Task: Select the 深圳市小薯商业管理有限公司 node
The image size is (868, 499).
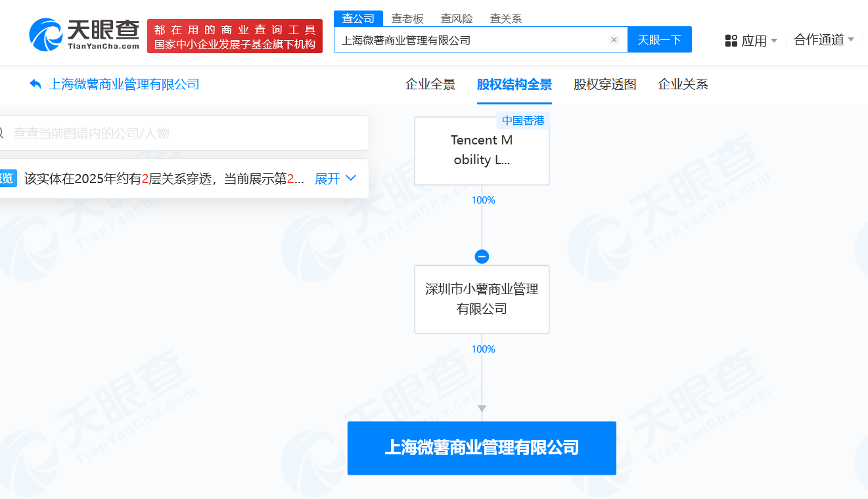Action: [x=482, y=299]
